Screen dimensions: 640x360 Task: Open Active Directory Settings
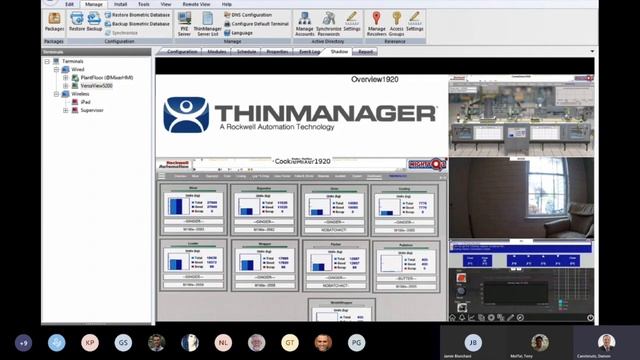[352, 22]
